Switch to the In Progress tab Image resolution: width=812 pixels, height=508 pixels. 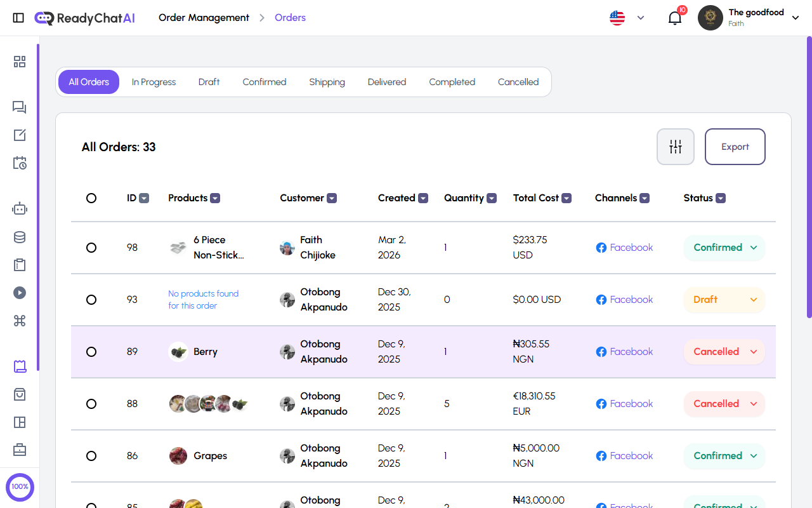154,82
